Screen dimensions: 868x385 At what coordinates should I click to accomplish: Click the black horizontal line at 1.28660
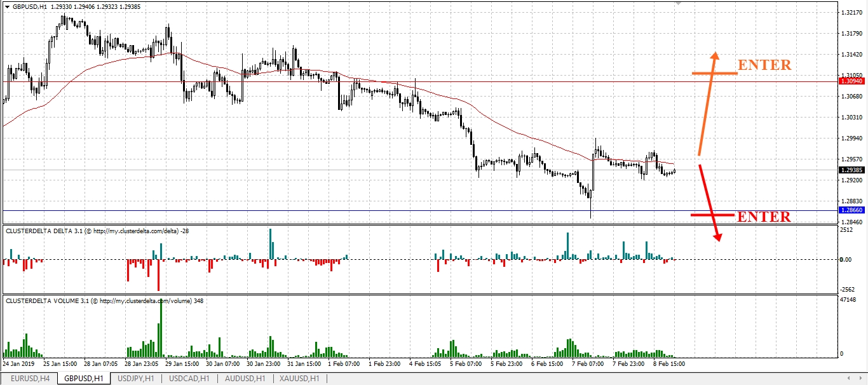pyautogui.click(x=381, y=210)
